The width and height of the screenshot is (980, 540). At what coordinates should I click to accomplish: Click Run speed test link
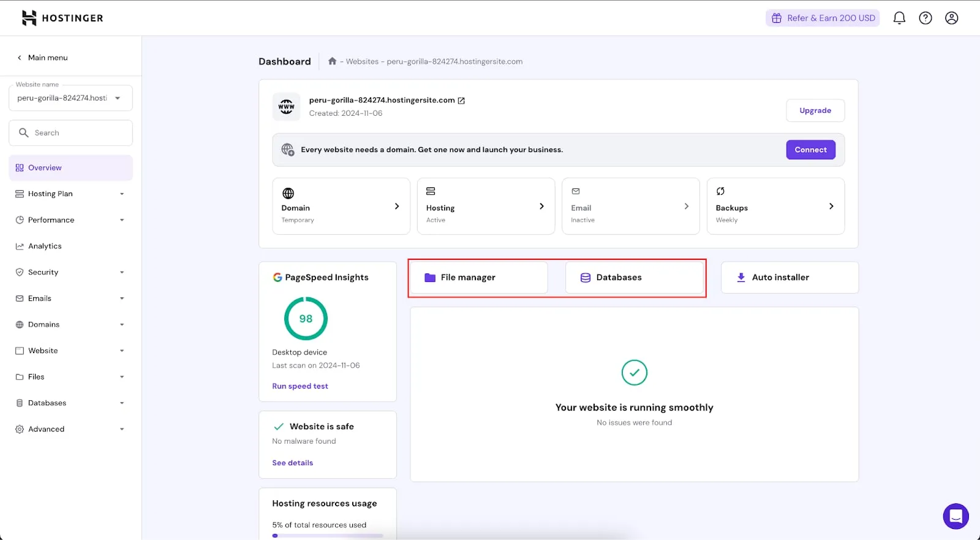coord(300,386)
